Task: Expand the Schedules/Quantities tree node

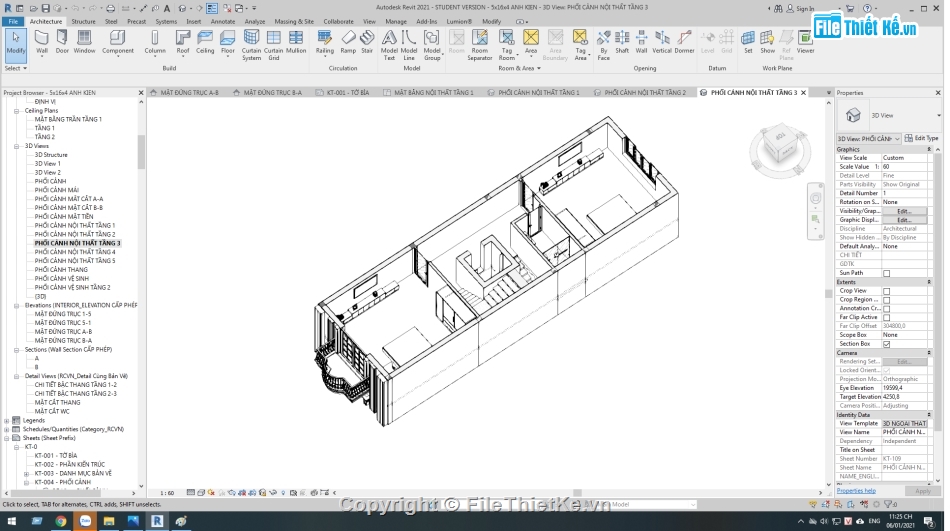Action: (7, 429)
